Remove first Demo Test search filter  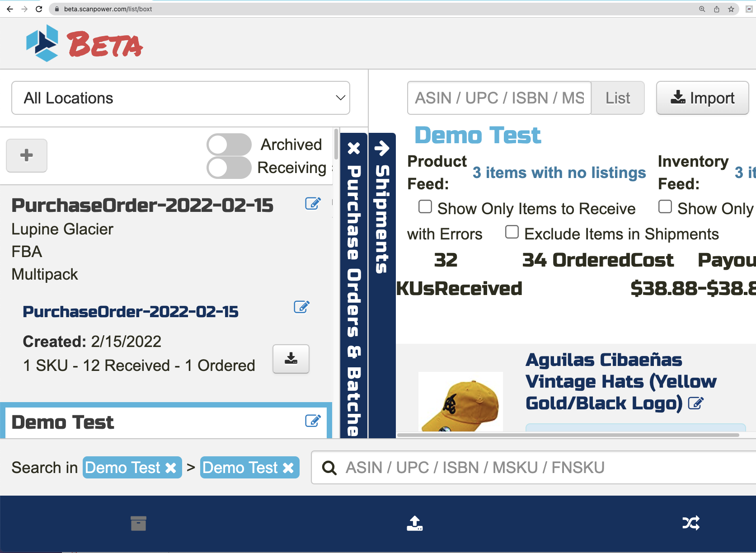point(171,468)
